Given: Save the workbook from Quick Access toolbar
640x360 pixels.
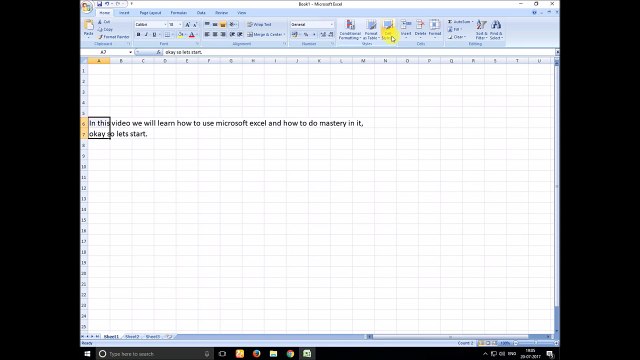Looking at the screenshot, I should click(x=99, y=4).
